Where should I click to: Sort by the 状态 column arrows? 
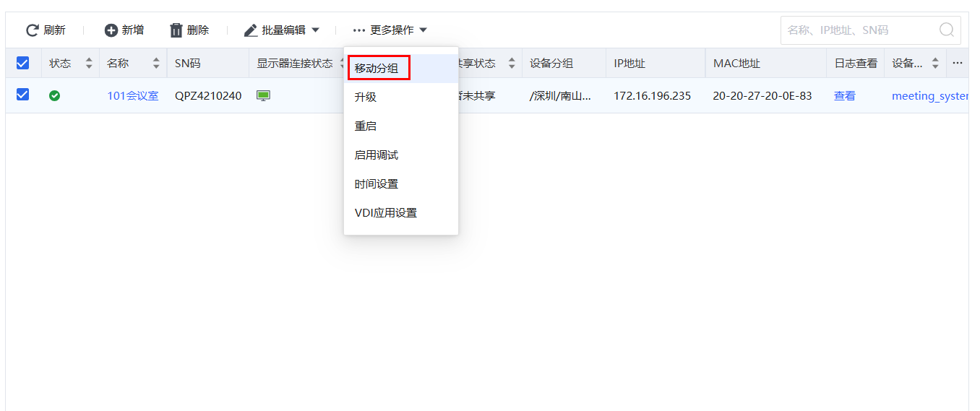[89, 64]
